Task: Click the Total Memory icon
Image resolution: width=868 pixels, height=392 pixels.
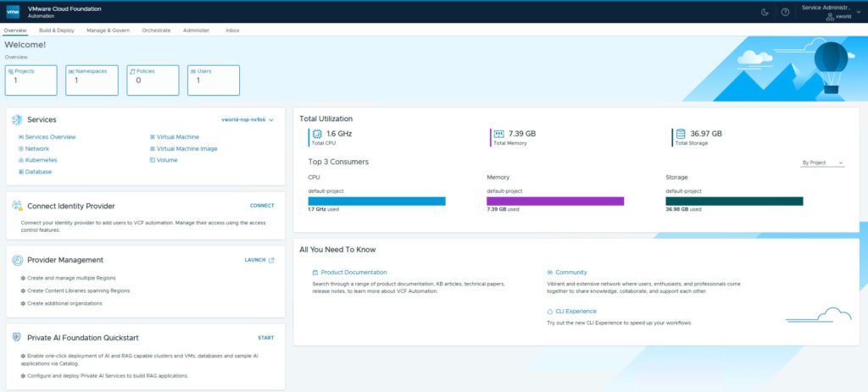Action: pyautogui.click(x=498, y=135)
